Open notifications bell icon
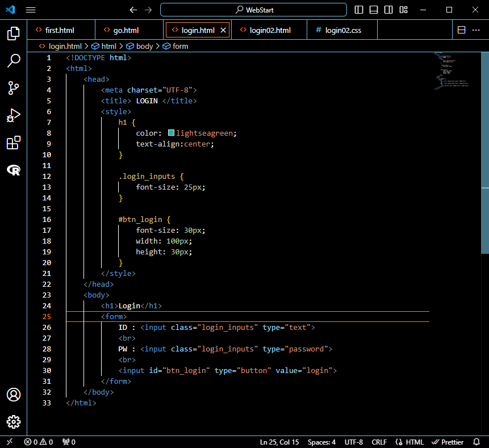Viewport: 489px width, 448px height. coord(477,442)
